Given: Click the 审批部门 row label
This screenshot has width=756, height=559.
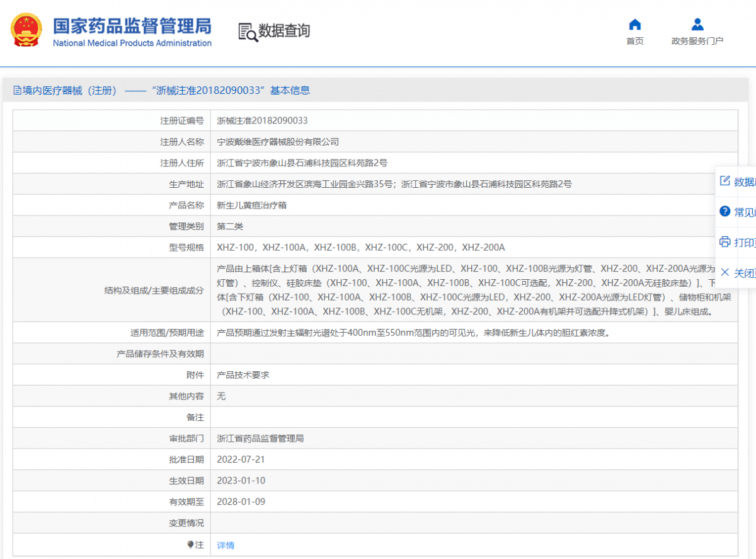Looking at the screenshot, I should coord(186,438).
